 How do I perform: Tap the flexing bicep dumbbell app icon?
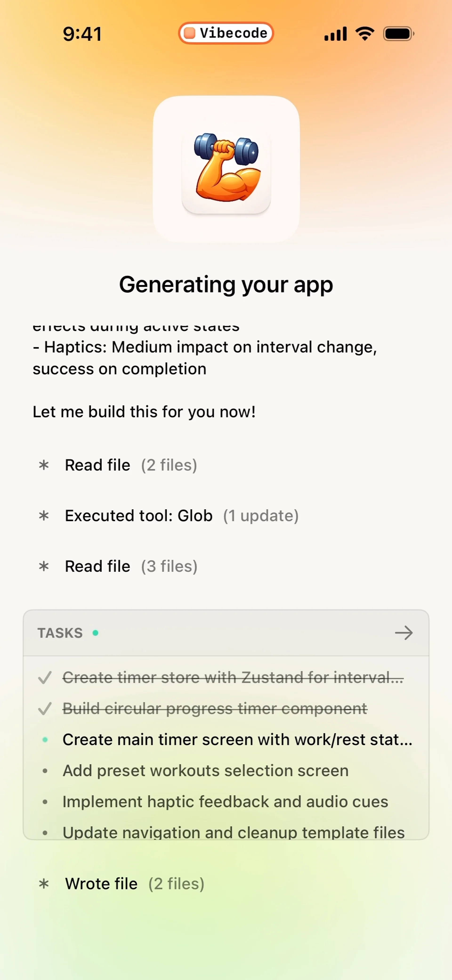226,169
